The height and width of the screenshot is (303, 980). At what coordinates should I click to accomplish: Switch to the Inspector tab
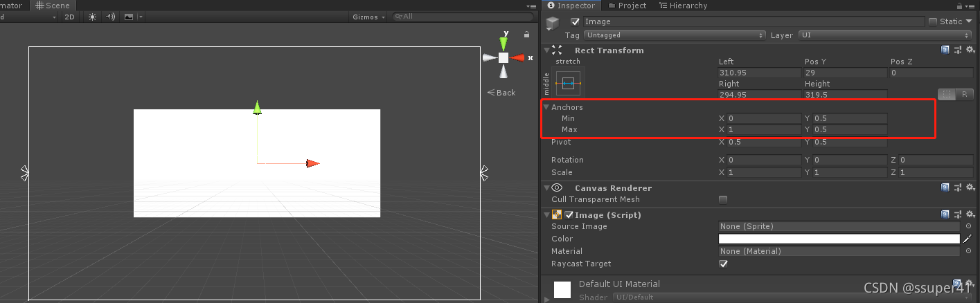pyautogui.click(x=571, y=6)
